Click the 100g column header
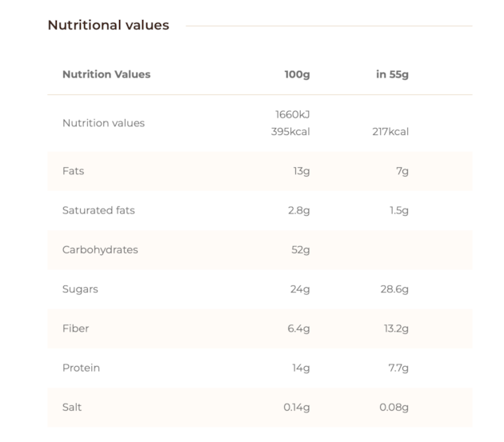The height and width of the screenshot is (442, 504). pyautogui.click(x=297, y=74)
